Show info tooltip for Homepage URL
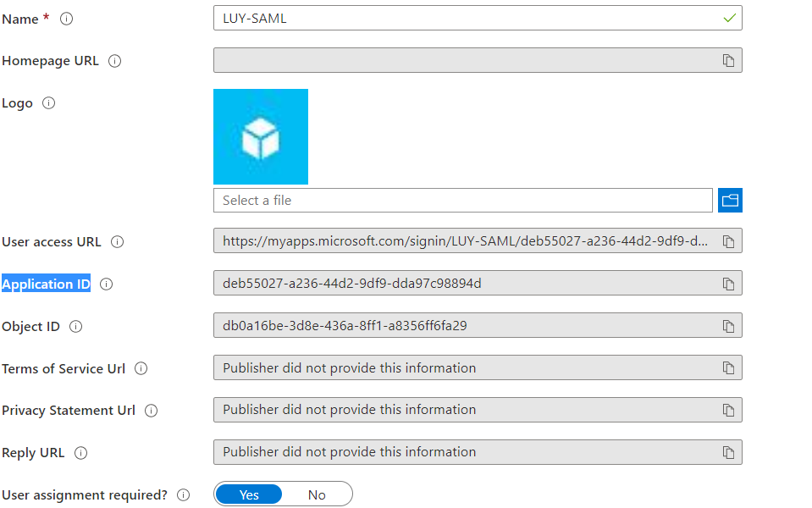 click(114, 61)
